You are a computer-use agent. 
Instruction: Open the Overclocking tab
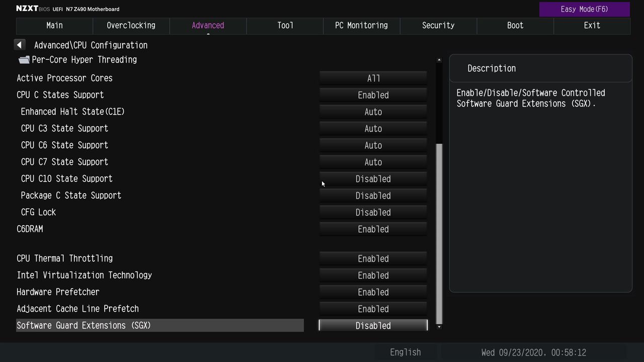click(131, 26)
